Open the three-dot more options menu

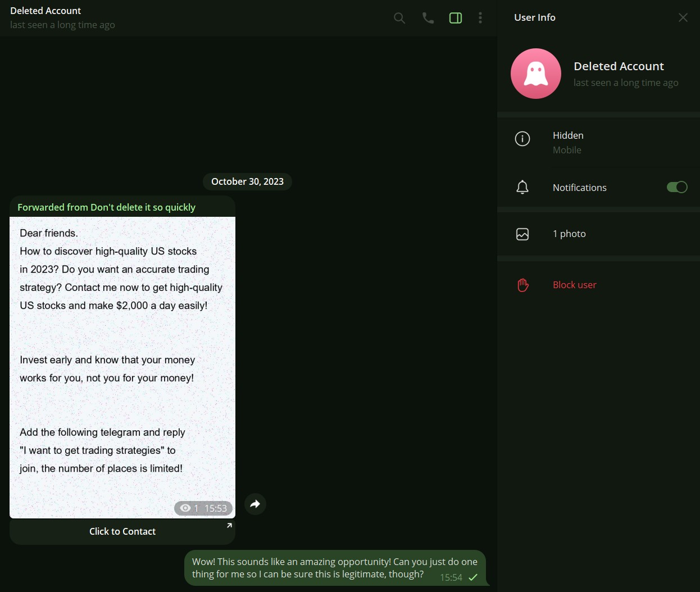[480, 18]
